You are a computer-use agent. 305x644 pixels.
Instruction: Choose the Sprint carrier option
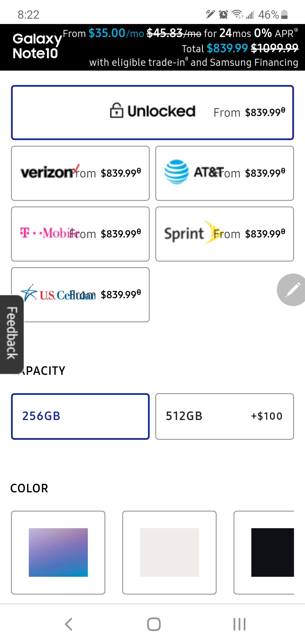point(225,234)
